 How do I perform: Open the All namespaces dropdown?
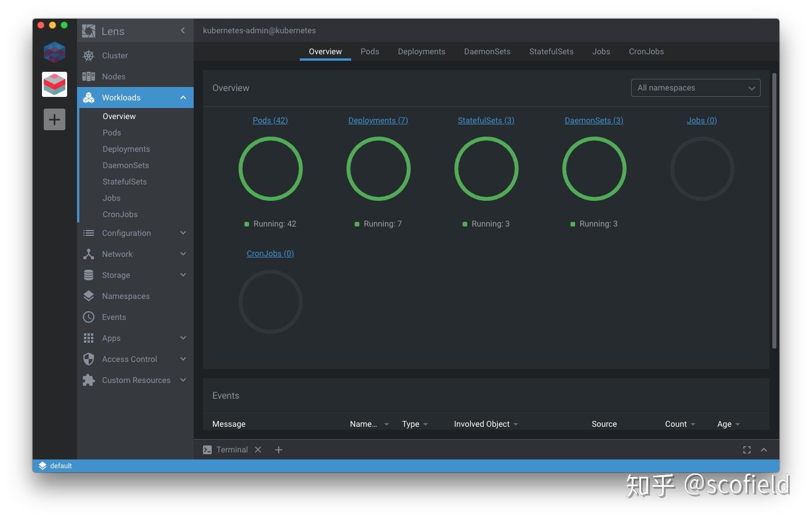pos(695,88)
